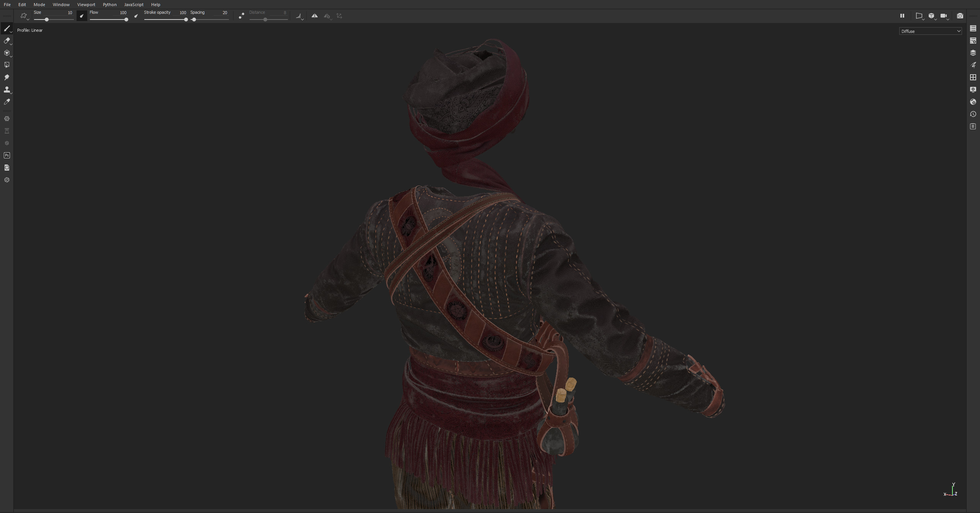Open the Edit menu
Viewport: 980px width, 513px height.
pyautogui.click(x=22, y=5)
